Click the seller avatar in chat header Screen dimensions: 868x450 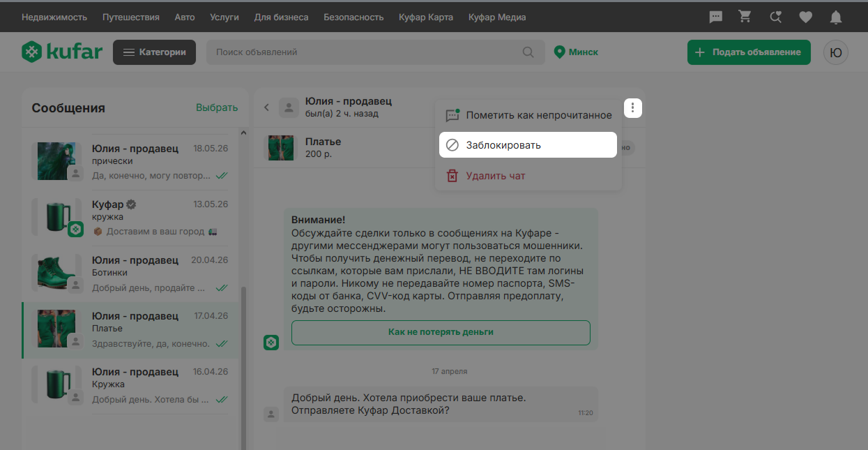click(289, 107)
